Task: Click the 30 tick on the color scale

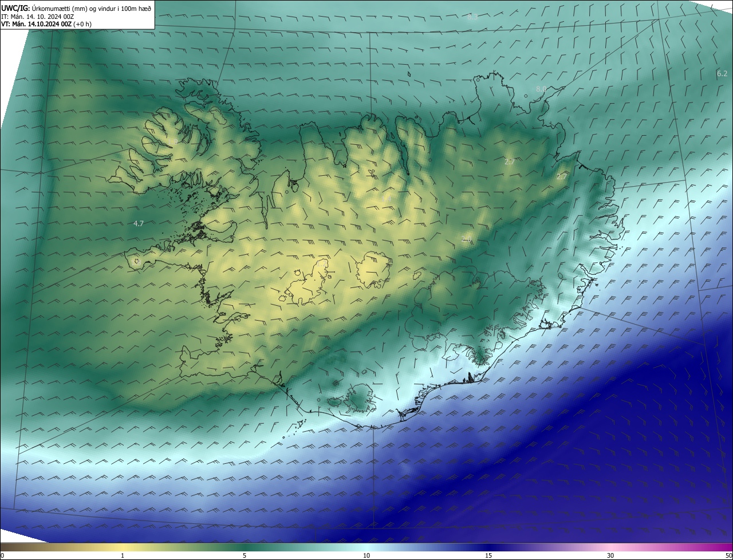Action: pos(610,555)
